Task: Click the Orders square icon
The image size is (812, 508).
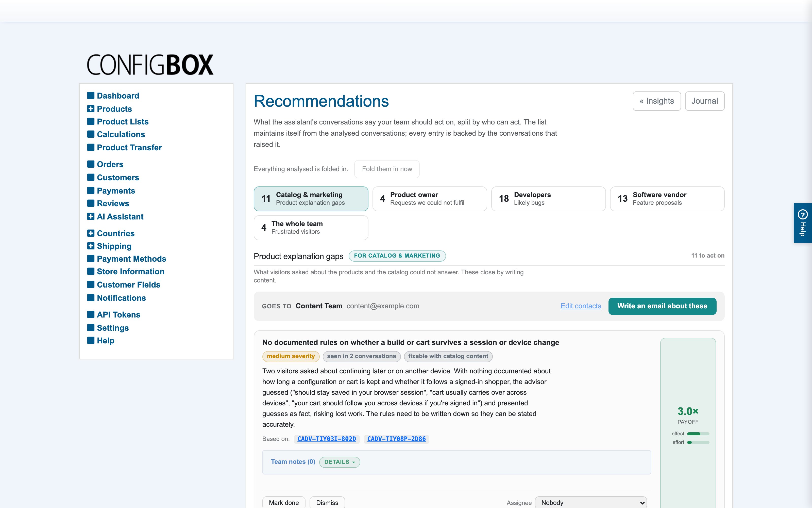Action: [x=91, y=164]
